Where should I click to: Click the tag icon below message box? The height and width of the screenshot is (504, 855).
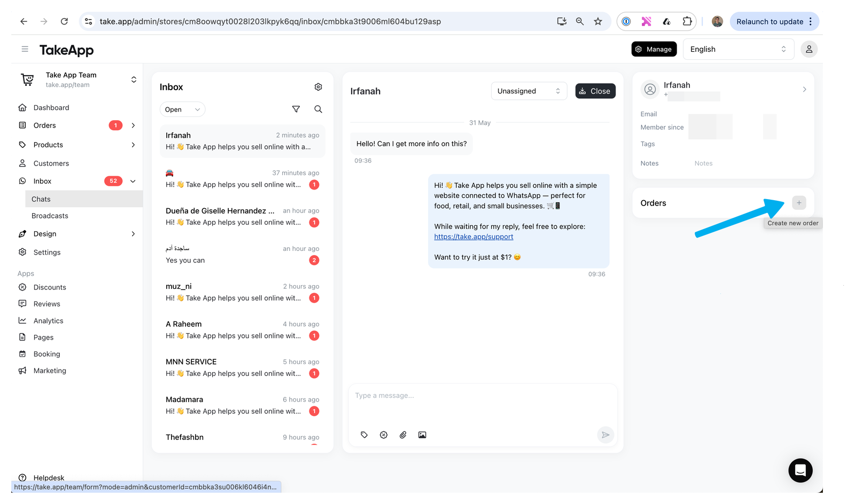(x=364, y=435)
